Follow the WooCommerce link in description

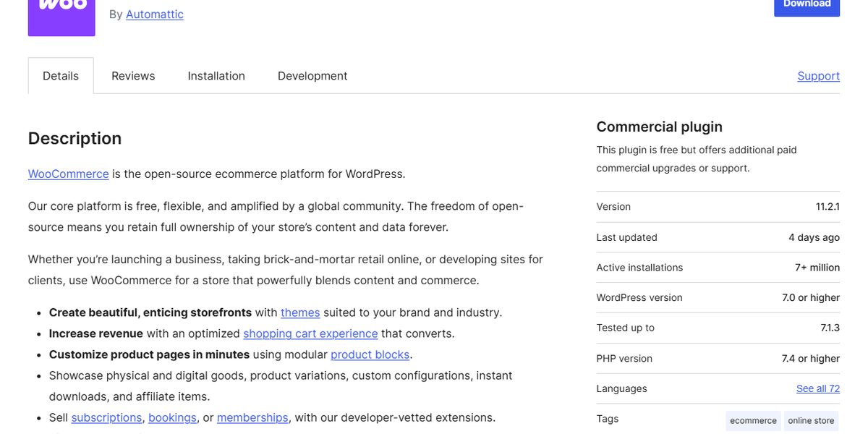(x=69, y=174)
